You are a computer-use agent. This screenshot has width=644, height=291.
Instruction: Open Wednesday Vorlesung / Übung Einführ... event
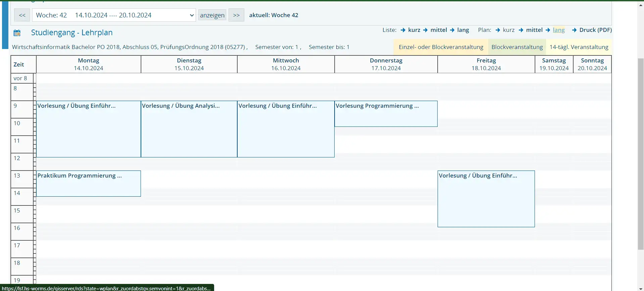(x=278, y=106)
